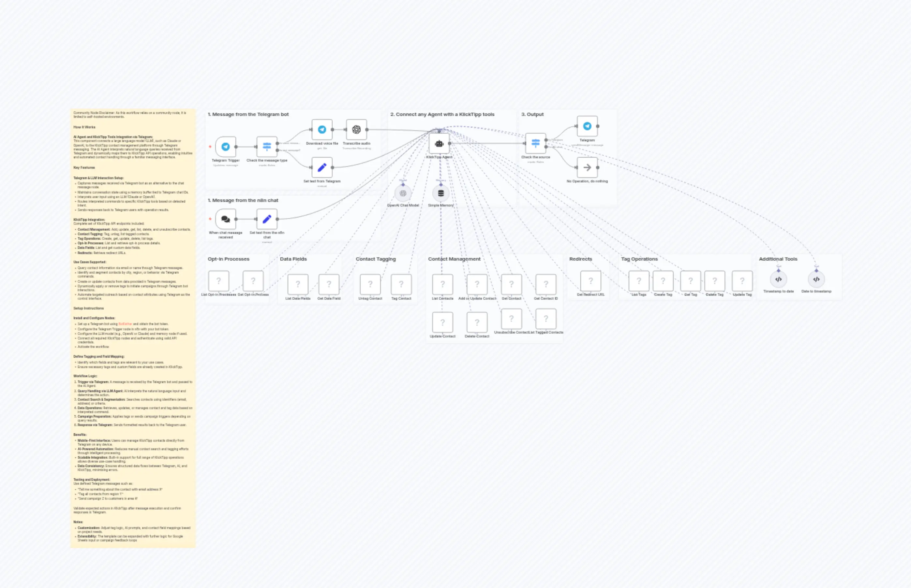Open the Download voice file node
Screen dimensions: 911x588
point(322,130)
